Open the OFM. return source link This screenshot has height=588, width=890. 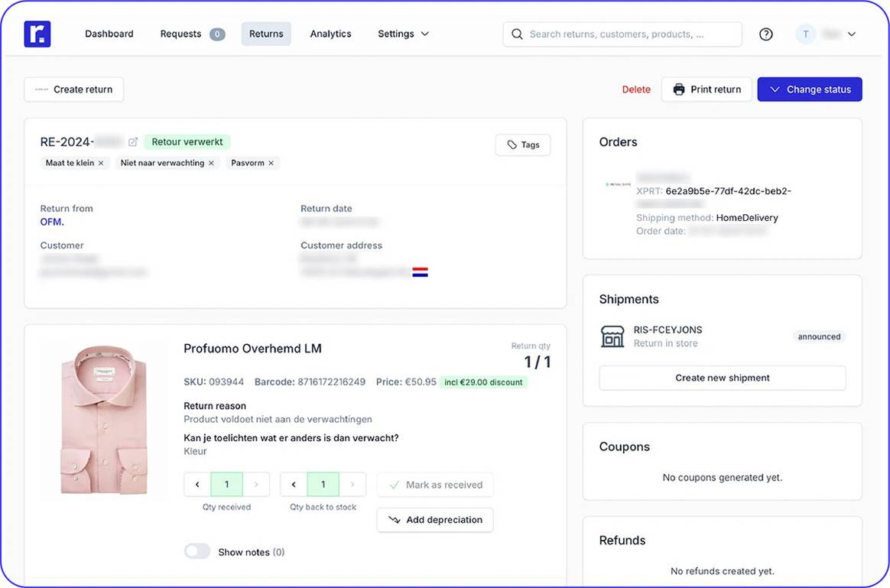coord(52,222)
